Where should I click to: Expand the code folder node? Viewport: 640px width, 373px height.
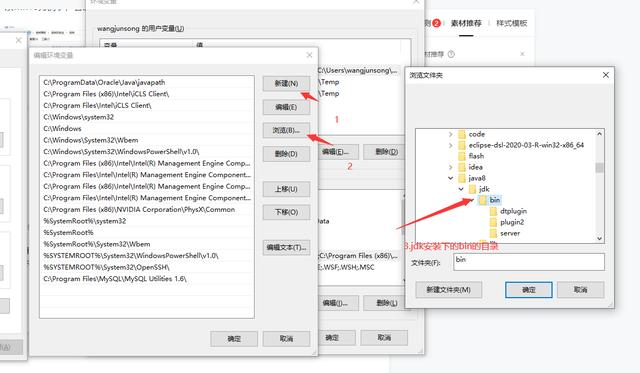451,134
